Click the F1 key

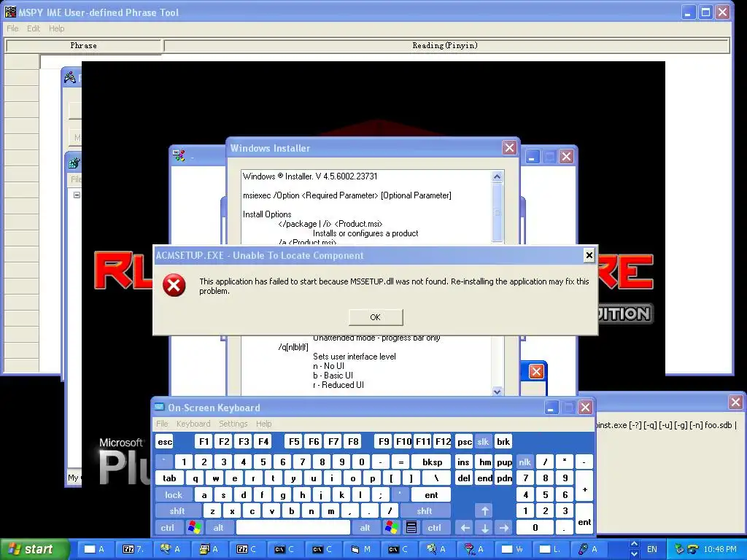pos(204,441)
